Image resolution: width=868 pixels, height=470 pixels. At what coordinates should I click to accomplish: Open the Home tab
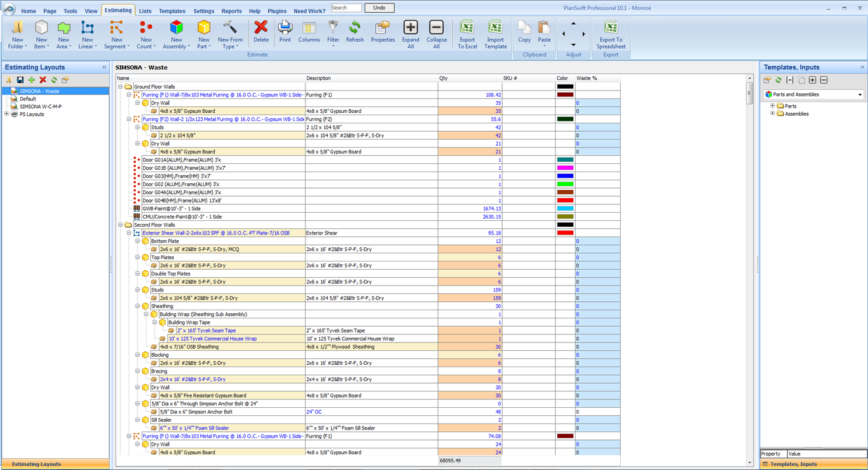pos(28,11)
